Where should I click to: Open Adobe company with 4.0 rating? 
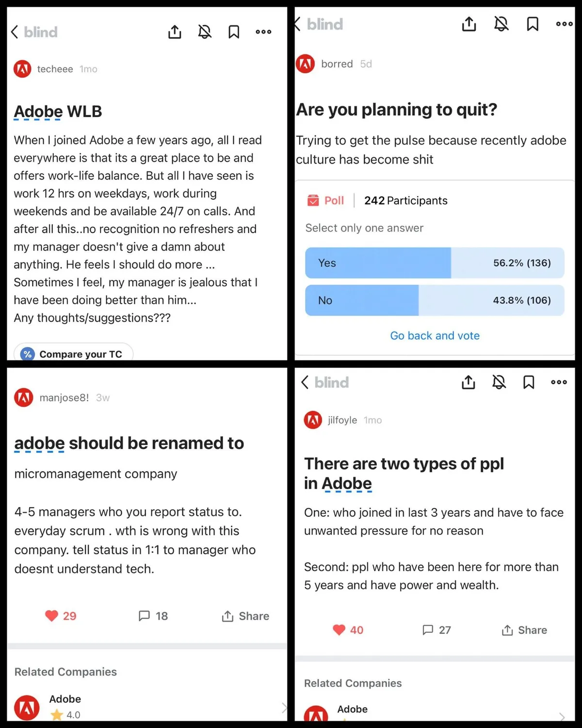65,706
